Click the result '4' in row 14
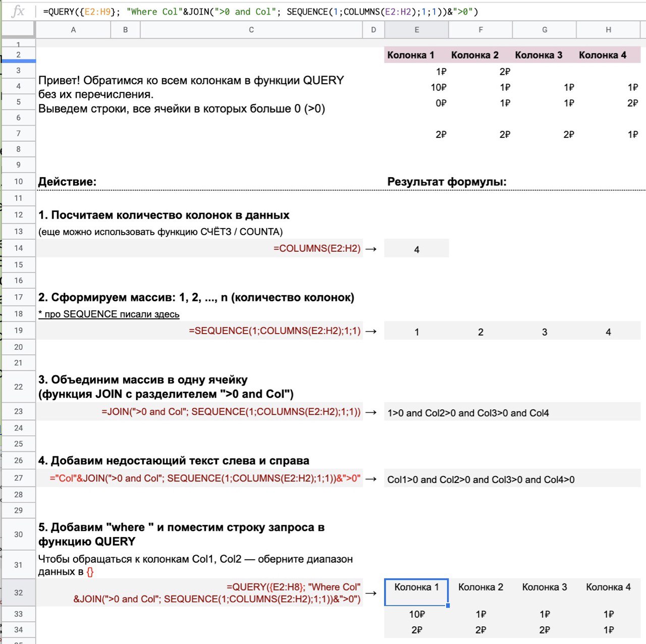The image size is (646, 644). 417,249
